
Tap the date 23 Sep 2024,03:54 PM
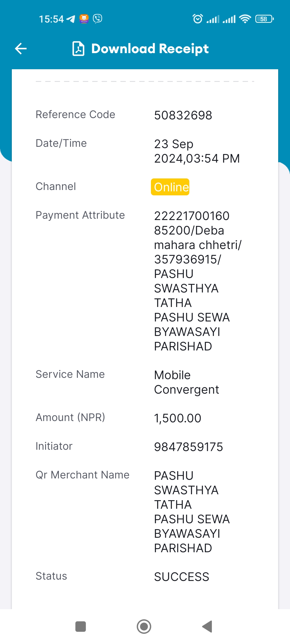pyautogui.click(x=197, y=151)
